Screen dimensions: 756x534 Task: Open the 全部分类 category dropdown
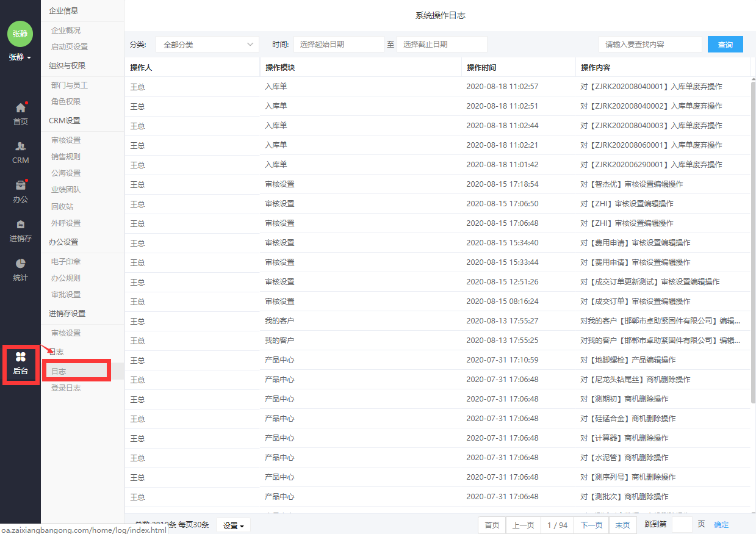coord(207,45)
